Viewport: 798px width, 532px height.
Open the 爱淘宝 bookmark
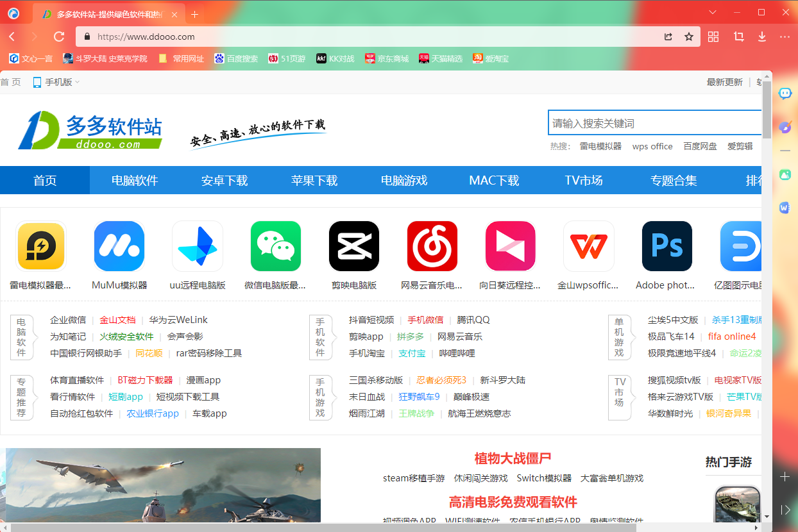(491, 58)
